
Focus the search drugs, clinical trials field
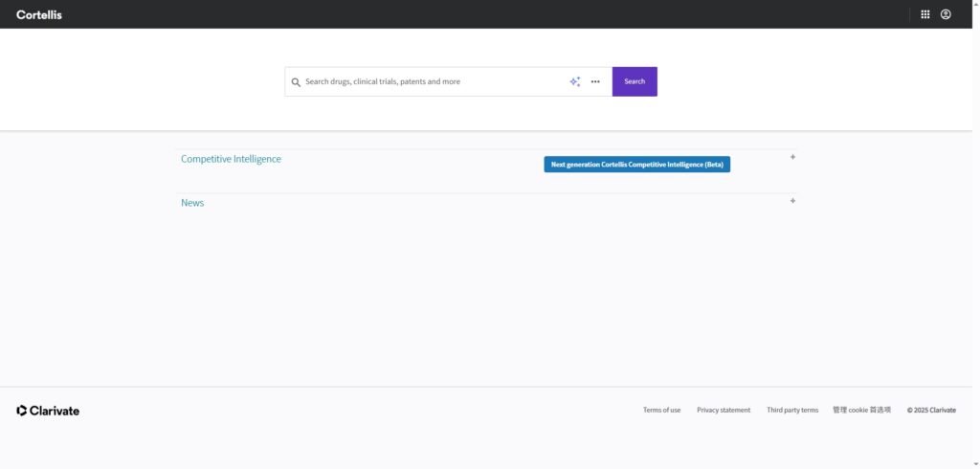click(431, 81)
